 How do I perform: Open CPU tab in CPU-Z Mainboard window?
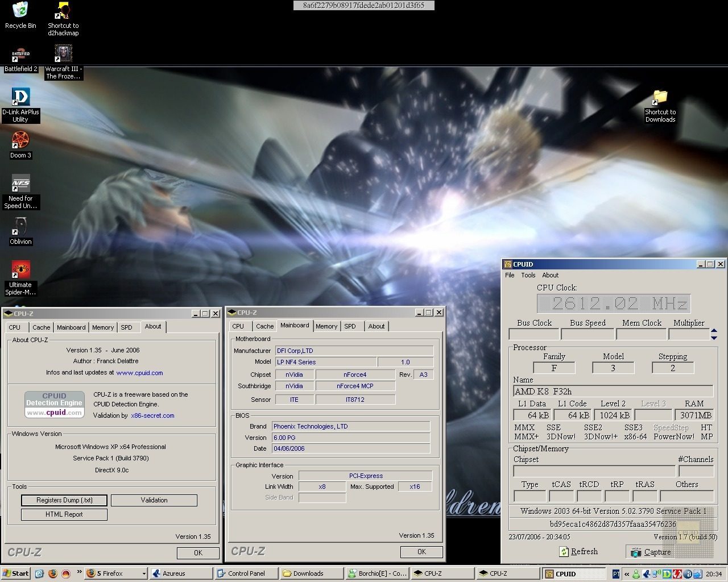click(238, 326)
